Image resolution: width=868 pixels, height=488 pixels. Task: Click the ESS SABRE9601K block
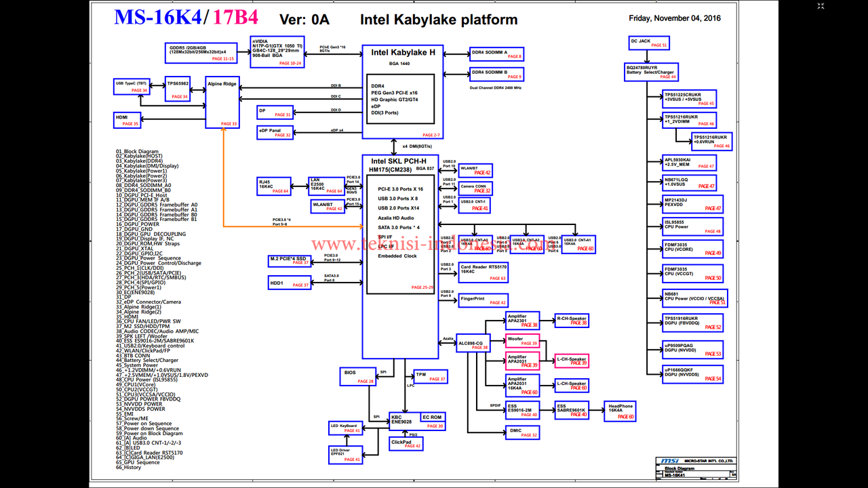[572, 410]
